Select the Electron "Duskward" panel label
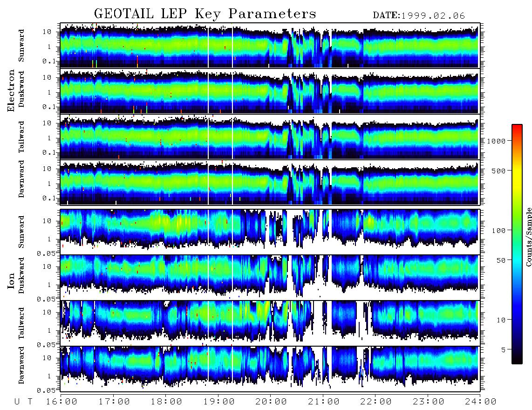 tap(21, 89)
